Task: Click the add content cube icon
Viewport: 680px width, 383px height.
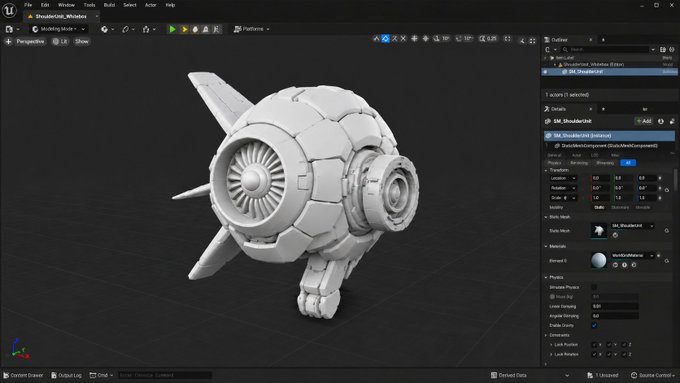Action: [x=104, y=29]
